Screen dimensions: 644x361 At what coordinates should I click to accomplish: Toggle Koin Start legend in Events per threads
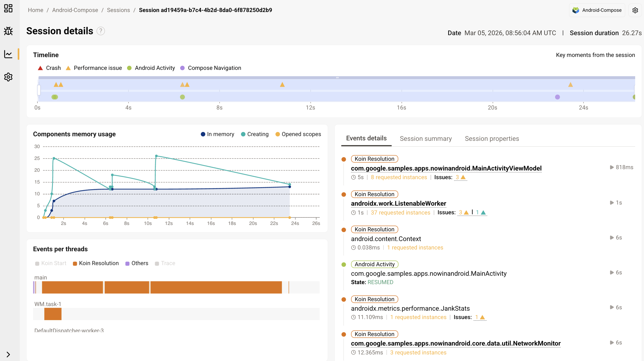(x=51, y=263)
